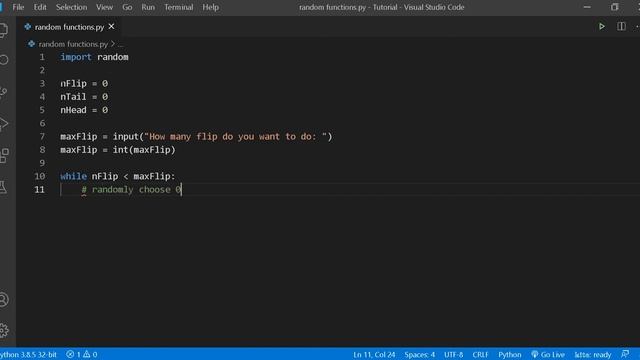640x360 pixels.
Task: Open the errors and warnings status indicator
Action: click(x=82, y=354)
